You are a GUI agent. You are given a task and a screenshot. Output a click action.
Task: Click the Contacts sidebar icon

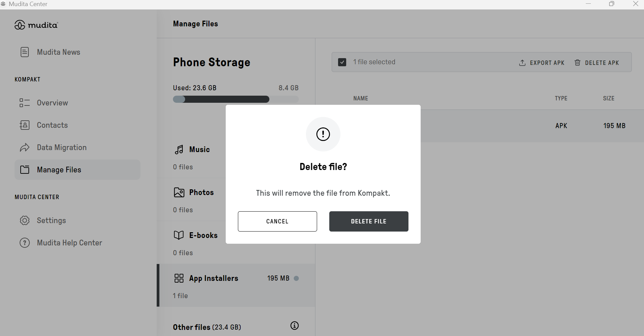point(25,125)
